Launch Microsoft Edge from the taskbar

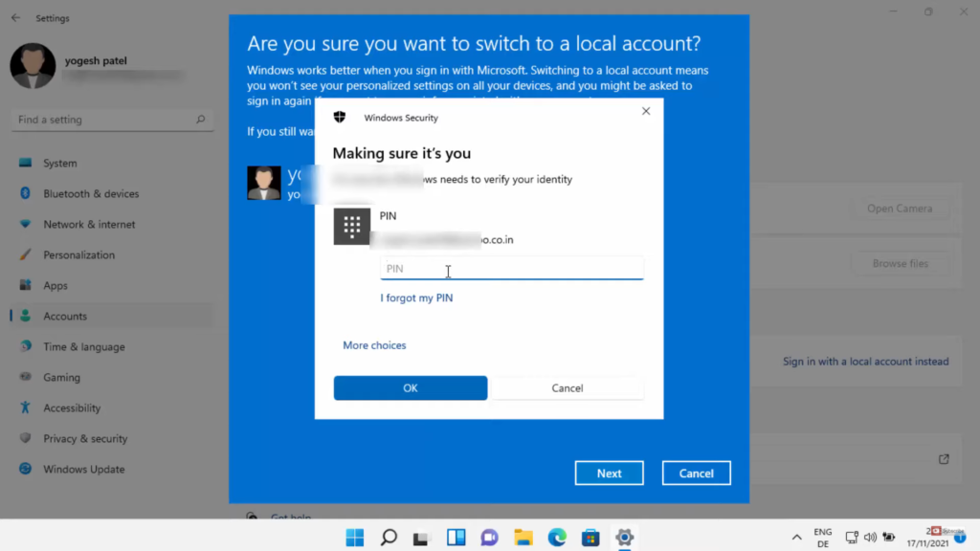coord(557,538)
